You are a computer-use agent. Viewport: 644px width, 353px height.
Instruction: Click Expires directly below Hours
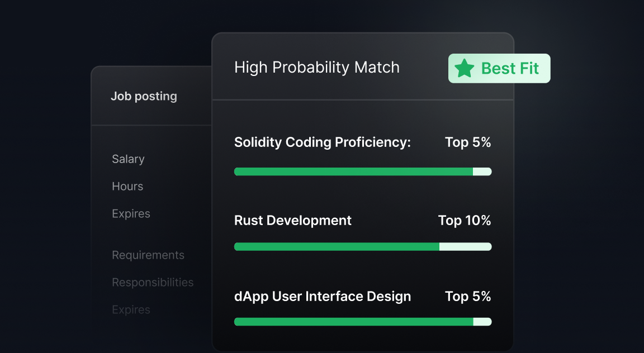131,214
